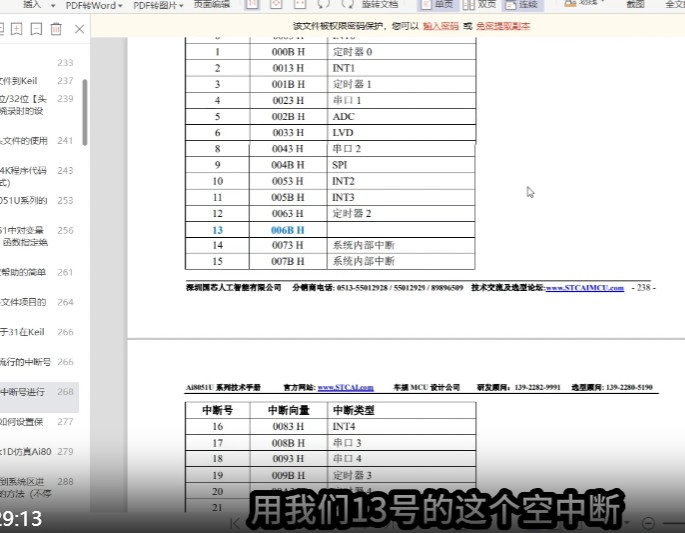This screenshot has width=685, height=533.
Task: Click the bookmark panel vertical scrollbar thumb
Action: (x=85, y=112)
